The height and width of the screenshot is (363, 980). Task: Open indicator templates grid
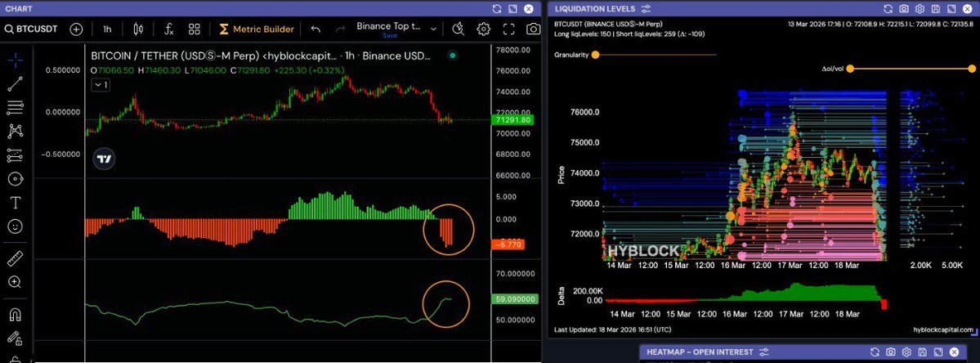pos(195,29)
